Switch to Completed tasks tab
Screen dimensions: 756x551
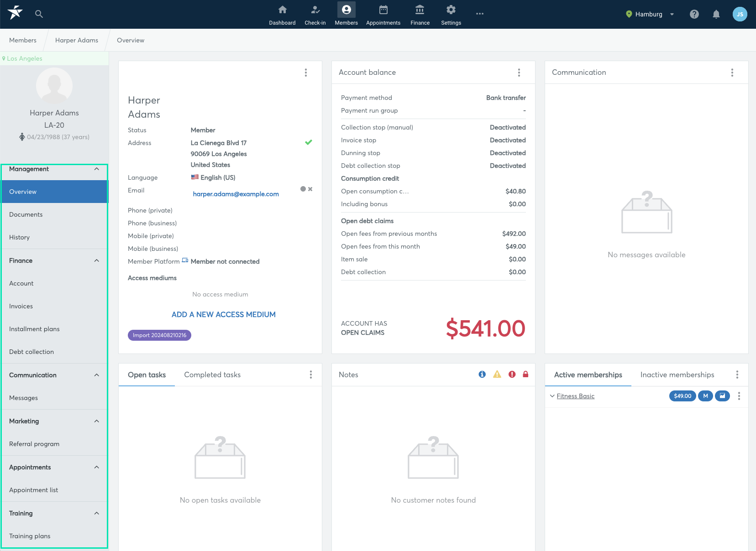point(212,374)
